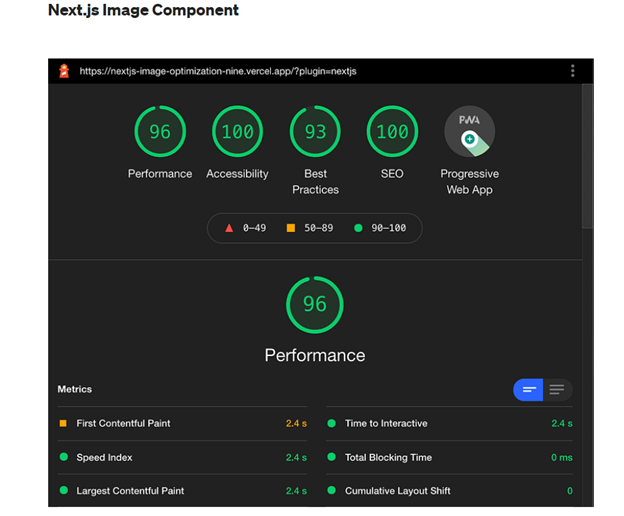Click green dot beside Speed Index
The image size is (624, 516).
pyautogui.click(x=64, y=457)
